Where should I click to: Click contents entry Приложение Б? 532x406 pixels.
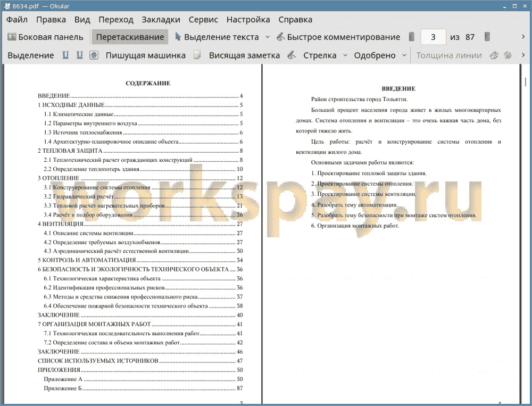143,388
